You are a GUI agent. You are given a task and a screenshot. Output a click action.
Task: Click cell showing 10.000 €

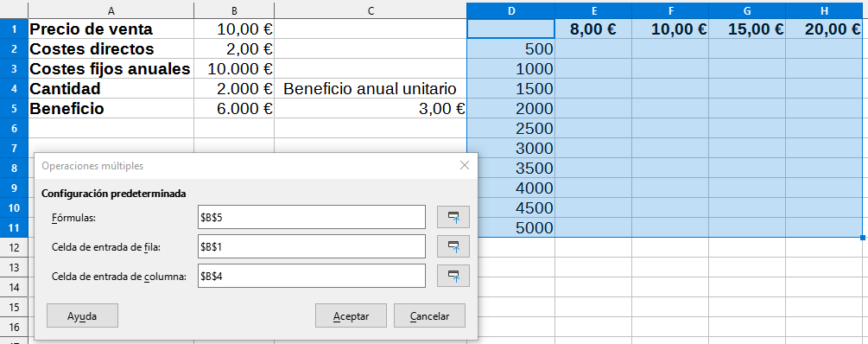(234, 68)
